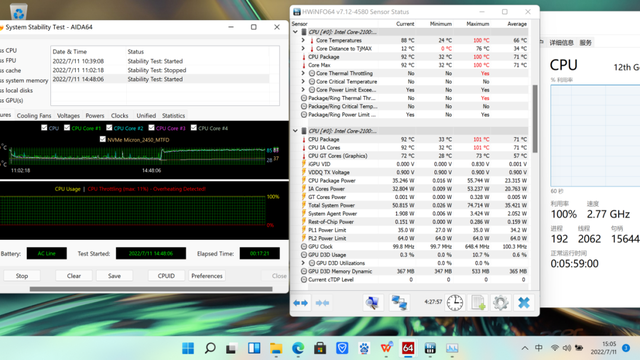Open WPS Office from the taskbar
The width and height of the screenshot is (640, 360).
tap(386, 348)
